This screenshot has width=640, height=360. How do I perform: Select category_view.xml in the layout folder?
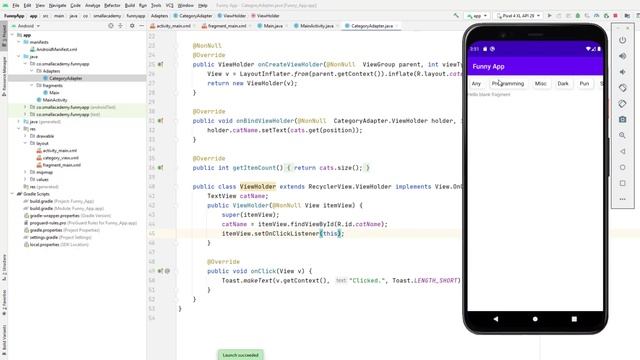(x=60, y=158)
